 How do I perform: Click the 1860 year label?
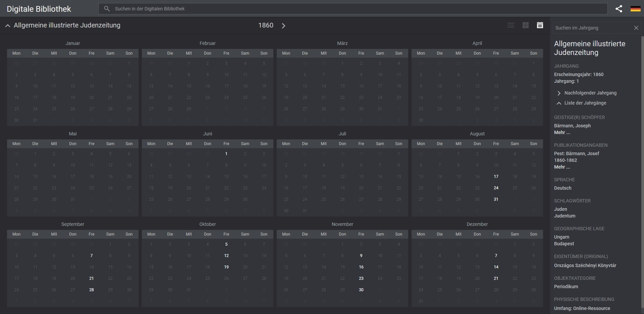tap(266, 25)
